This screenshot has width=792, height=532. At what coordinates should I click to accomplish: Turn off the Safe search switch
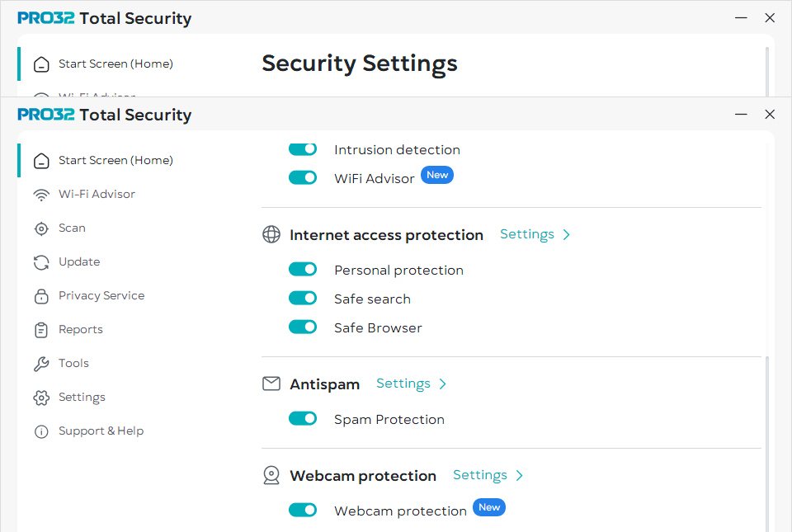[x=303, y=299]
